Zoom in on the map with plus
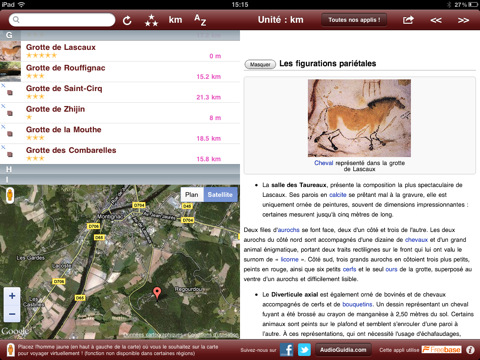Screen dimensions: 480x360 [12, 296]
